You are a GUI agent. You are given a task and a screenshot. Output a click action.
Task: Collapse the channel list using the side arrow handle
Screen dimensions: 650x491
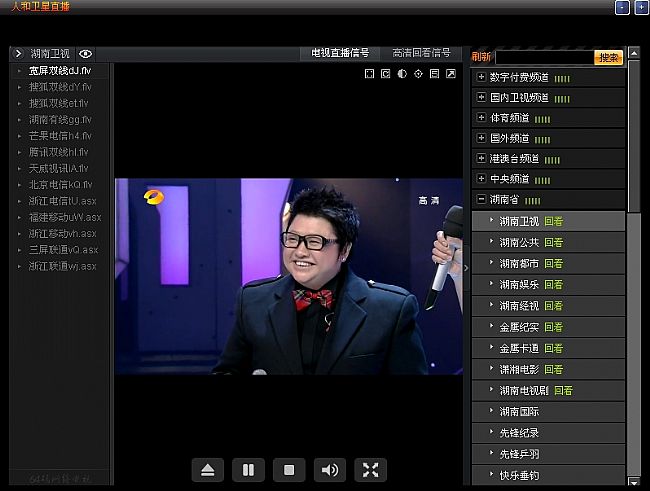point(466,268)
